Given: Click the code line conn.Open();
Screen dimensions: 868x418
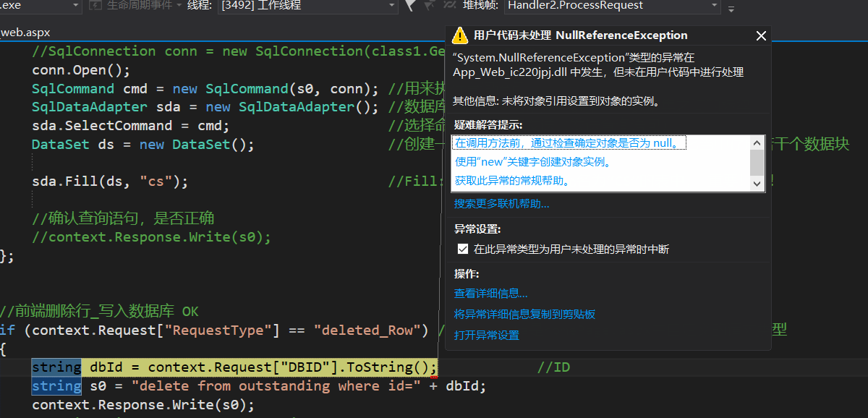Looking at the screenshot, I should [x=81, y=70].
